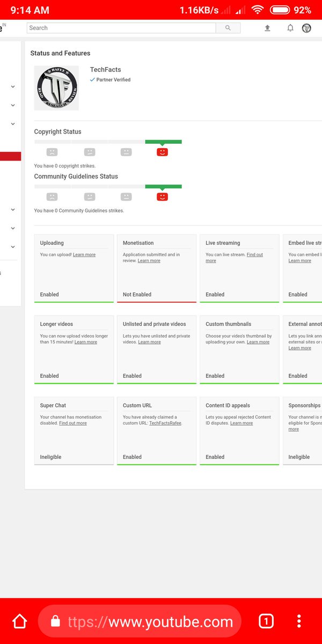Open the TechFactsRafee custom URL link
322x644 pixels.
click(165, 423)
